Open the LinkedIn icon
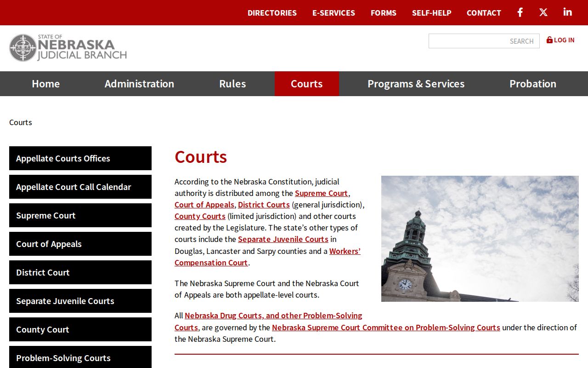588x368 pixels. [568, 12]
